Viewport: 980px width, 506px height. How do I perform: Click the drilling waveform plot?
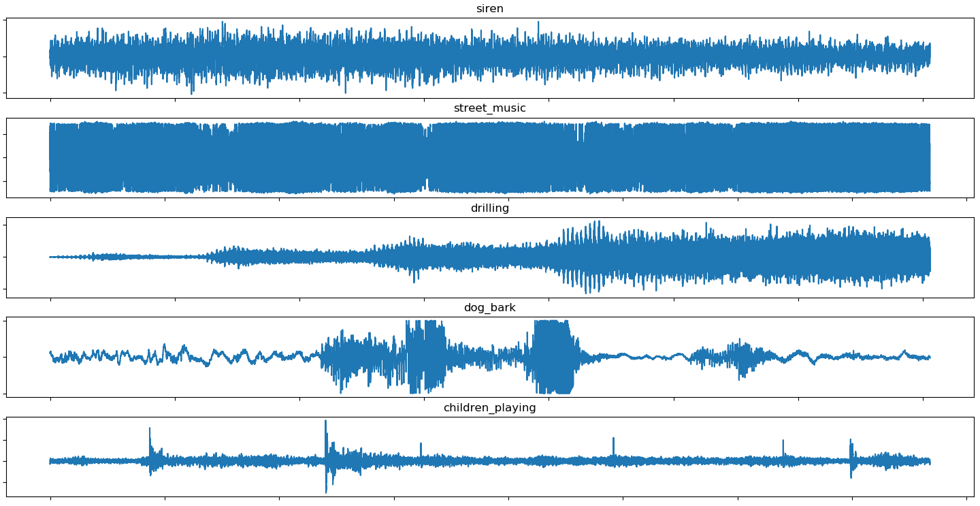[x=490, y=257]
